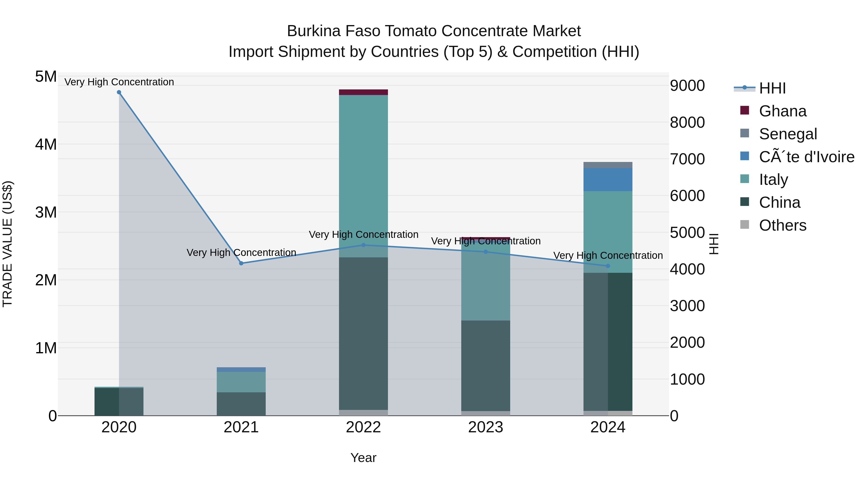This screenshot has height=488, width=868.
Task: Toggle the China legend entry
Action: (x=770, y=202)
